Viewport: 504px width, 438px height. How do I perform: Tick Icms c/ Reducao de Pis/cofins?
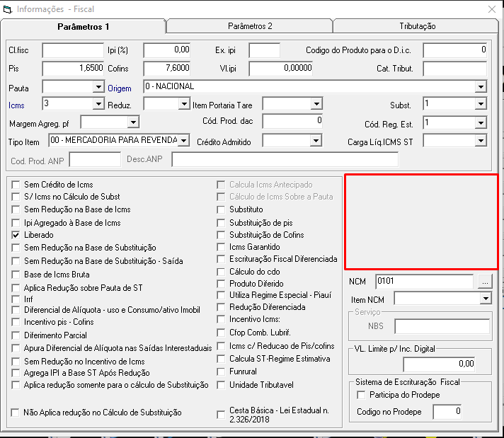click(221, 346)
